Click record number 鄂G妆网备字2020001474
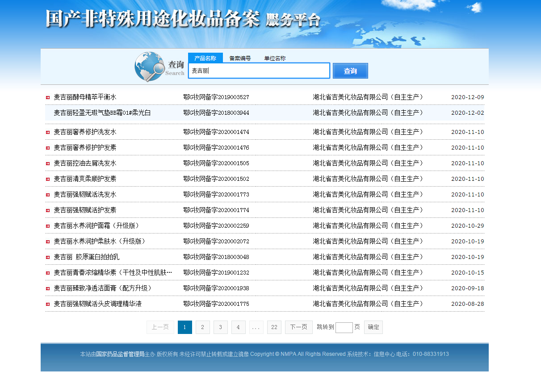541x392 pixels. click(x=216, y=132)
